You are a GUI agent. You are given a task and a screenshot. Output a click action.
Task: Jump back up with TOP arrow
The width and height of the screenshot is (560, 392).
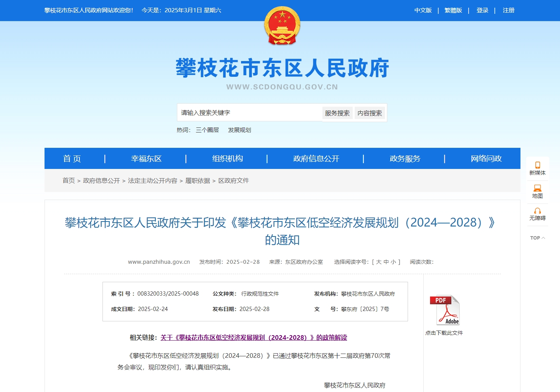[x=537, y=238]
